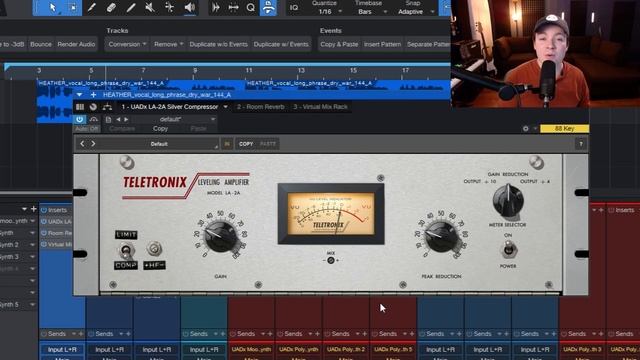The image size is (640, 360).
Task: Click the circular macro icon in plugin header
Action: (93, 107)
